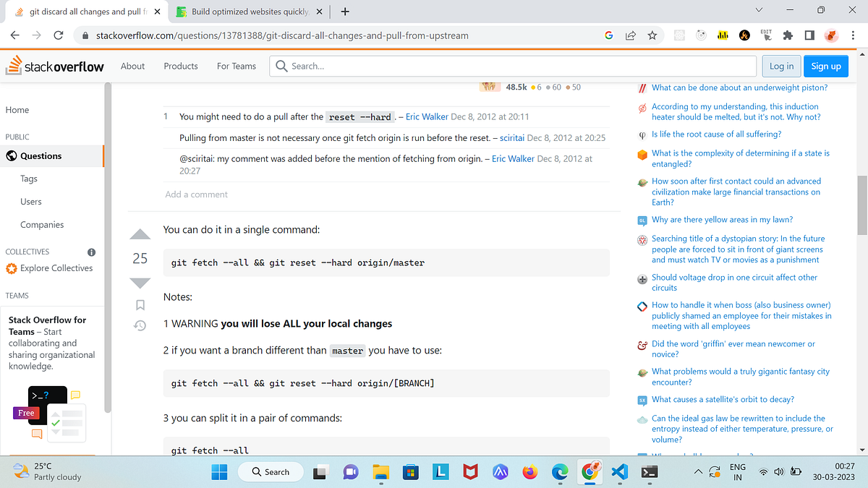Open the flame extension icon
Screen dimensions: 868x488
(744, 35)
